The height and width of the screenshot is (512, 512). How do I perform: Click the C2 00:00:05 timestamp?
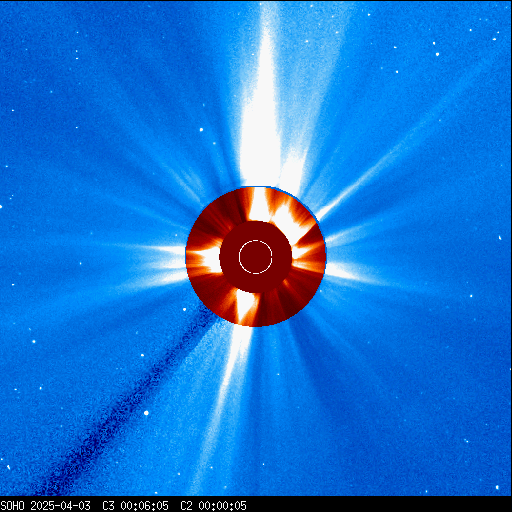pyautogui.click(x=213, y=506)
